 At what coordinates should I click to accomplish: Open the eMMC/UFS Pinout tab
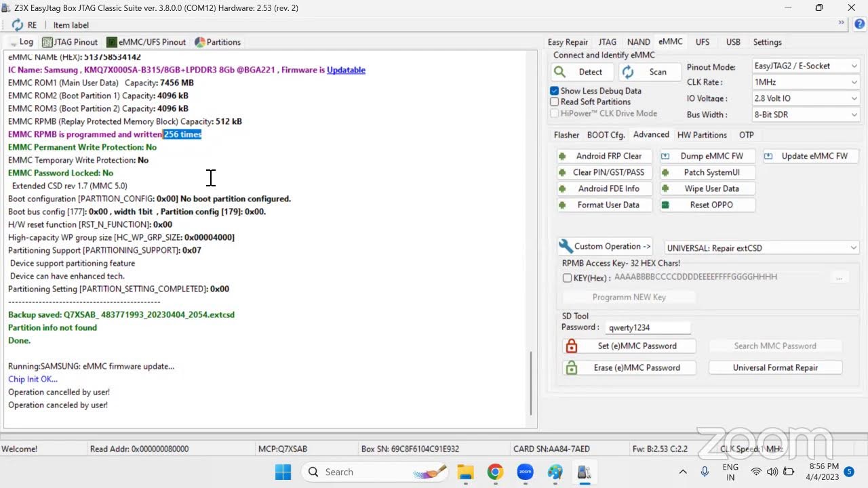click(146, 42)
